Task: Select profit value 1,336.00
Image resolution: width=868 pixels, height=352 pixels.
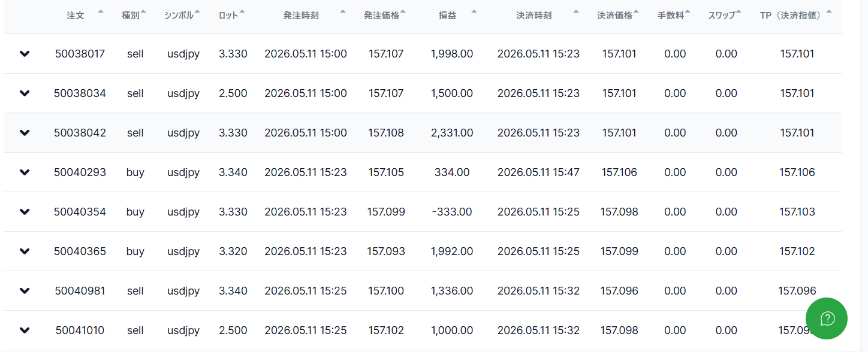Action: (452, 291)
